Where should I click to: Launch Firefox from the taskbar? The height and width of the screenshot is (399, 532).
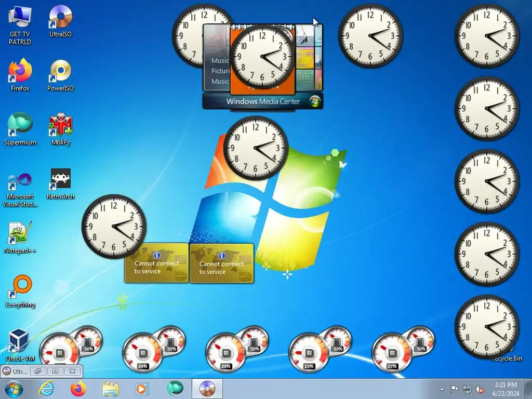click(78, 389)
